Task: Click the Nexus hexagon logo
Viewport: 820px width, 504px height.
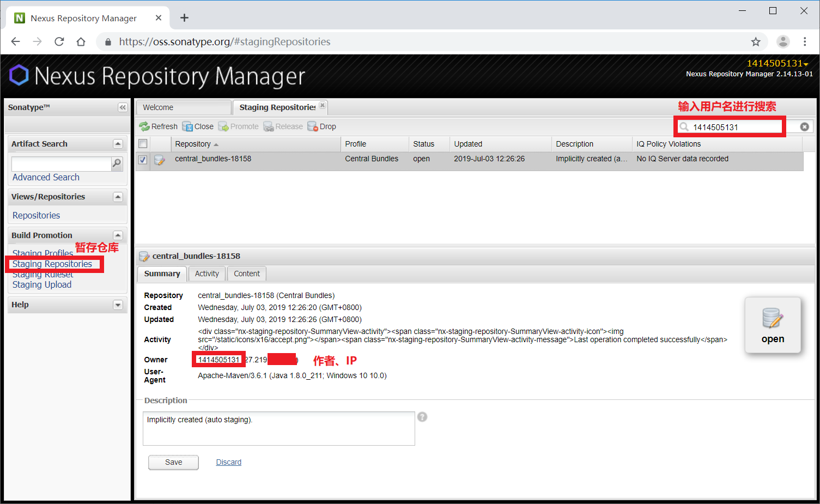Action: (19, 75)
